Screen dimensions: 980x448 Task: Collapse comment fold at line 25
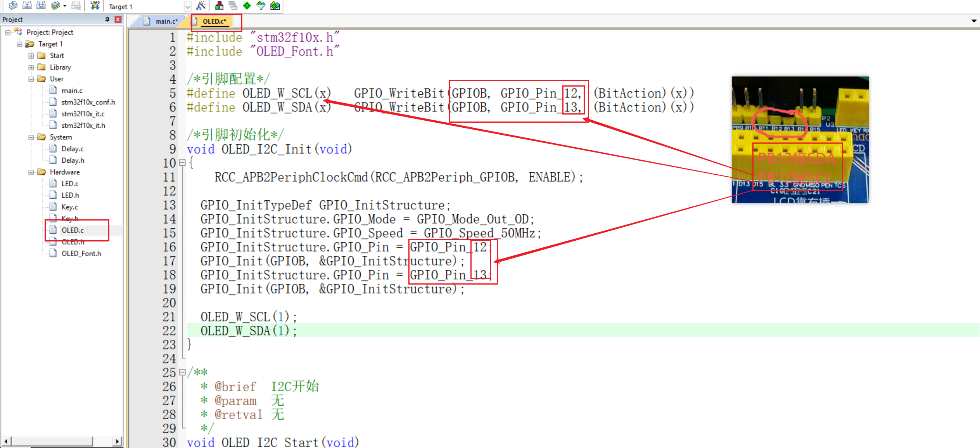click(x=182, y=373)
